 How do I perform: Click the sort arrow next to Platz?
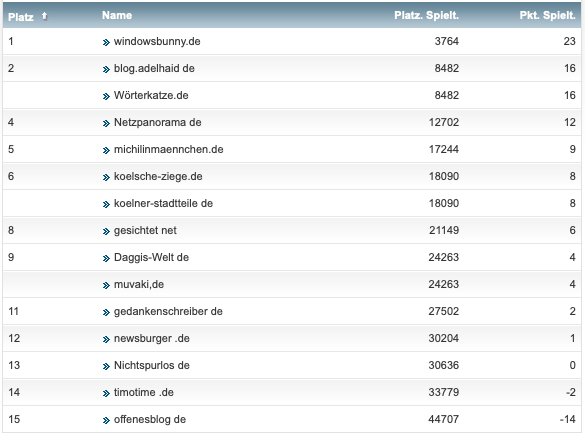(44, 16)
